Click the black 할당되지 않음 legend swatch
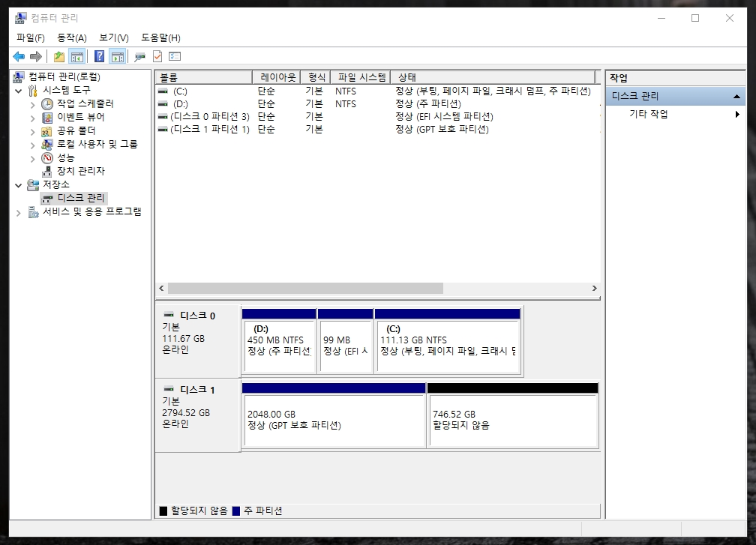 pos(163,511)
